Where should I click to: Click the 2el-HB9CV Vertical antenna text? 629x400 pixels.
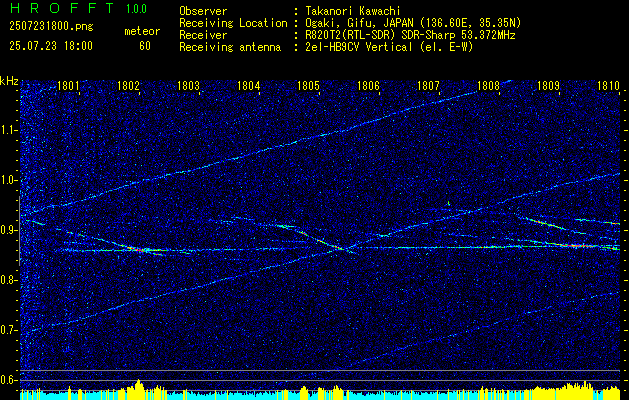(387, 47)
